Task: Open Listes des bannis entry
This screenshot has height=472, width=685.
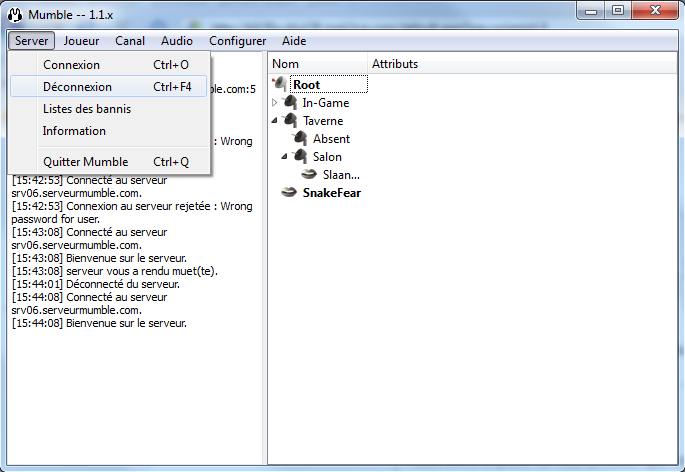Action: click(108, 109)
